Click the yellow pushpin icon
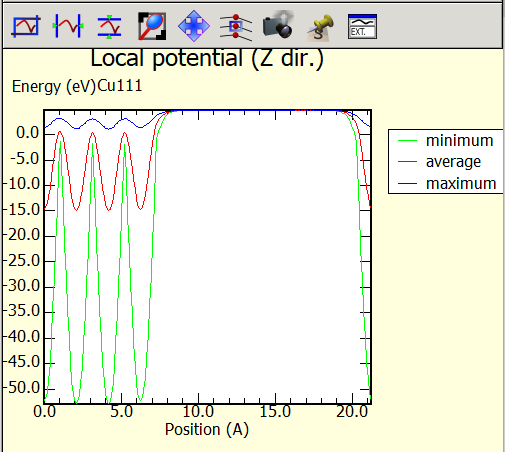Viewport: 505px width, 452px height. (x=320, y=28)
